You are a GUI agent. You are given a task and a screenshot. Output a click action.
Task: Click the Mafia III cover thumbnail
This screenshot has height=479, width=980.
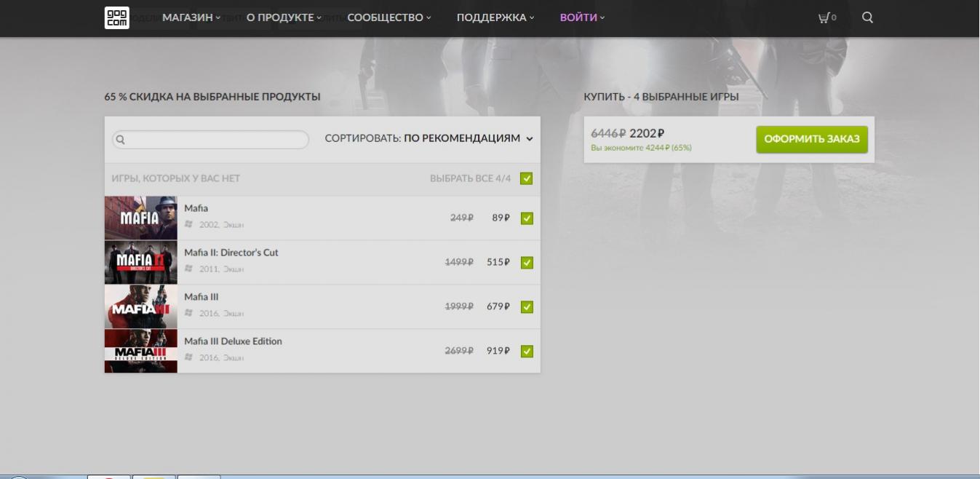point(141,306)
